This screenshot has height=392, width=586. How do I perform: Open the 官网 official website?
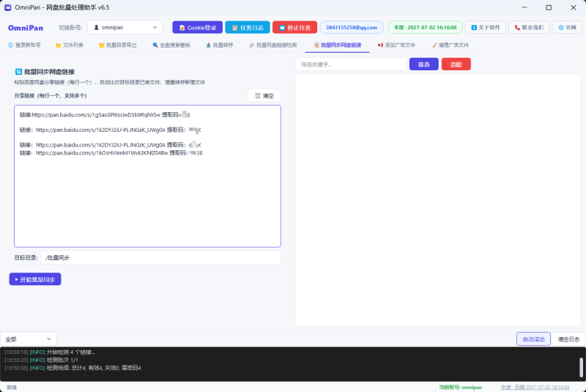[567, 27]
